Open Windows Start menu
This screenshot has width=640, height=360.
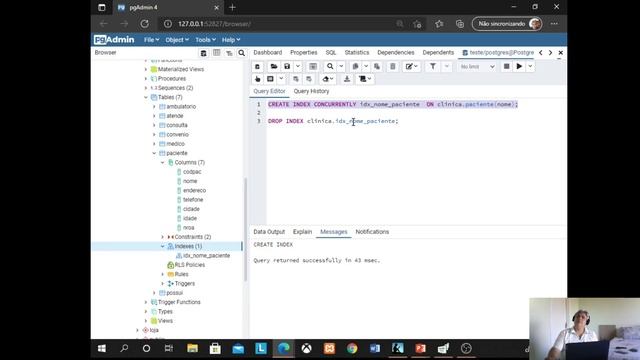click(102, 348)
